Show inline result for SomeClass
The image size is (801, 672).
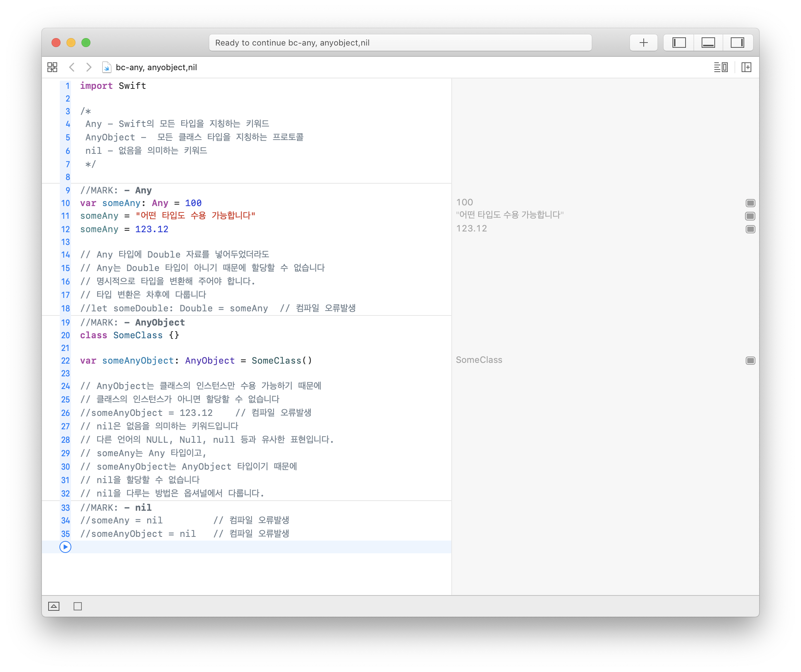[x=750, y=361]
